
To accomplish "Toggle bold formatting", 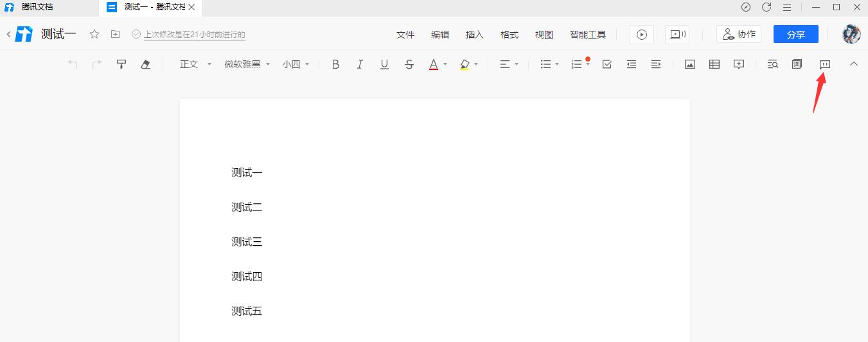I will pos(335,64).
